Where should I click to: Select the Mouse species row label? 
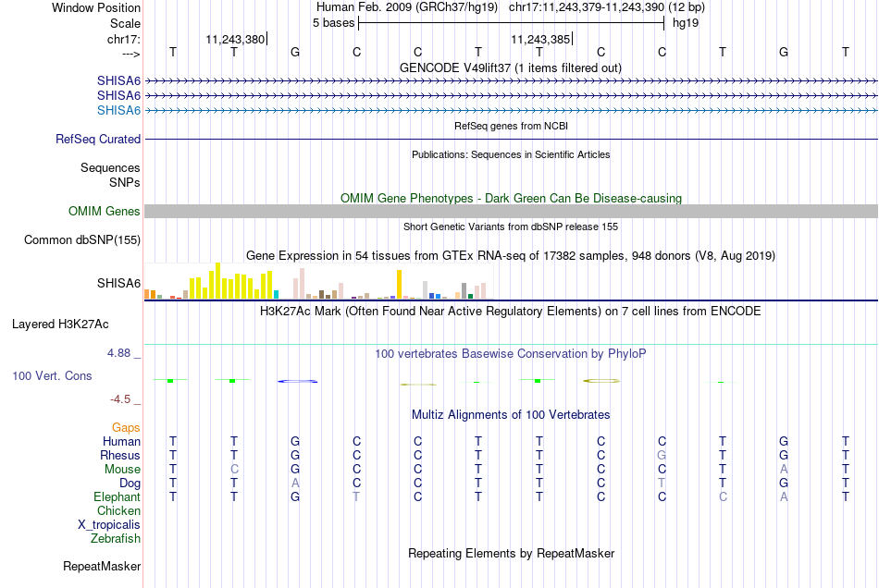point(122,470)
